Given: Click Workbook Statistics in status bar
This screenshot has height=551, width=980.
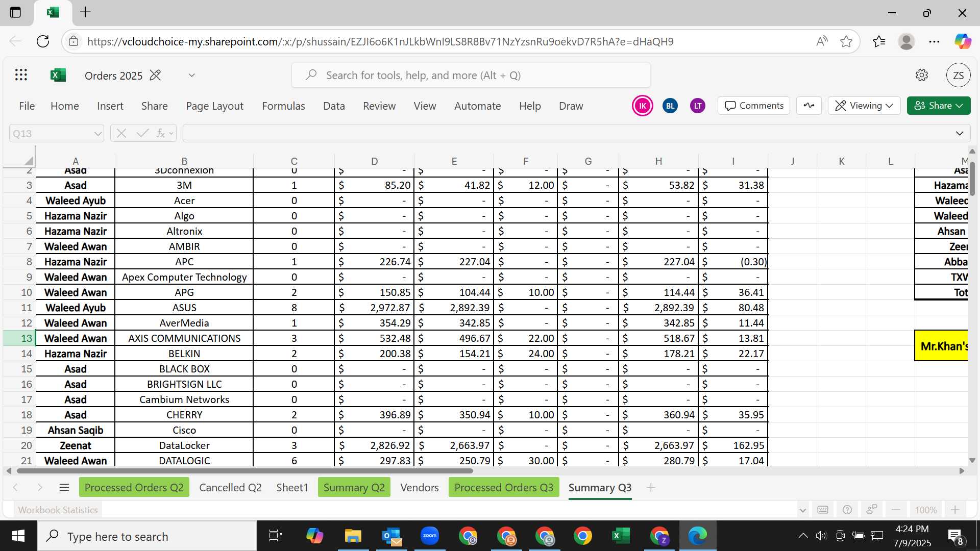Looking at the screenshot, I should pos(58,510).
